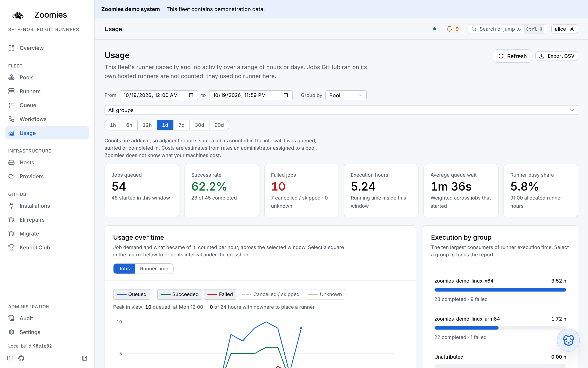
Task: Open the To date calendar picker icon
Action: pos(286,95)
